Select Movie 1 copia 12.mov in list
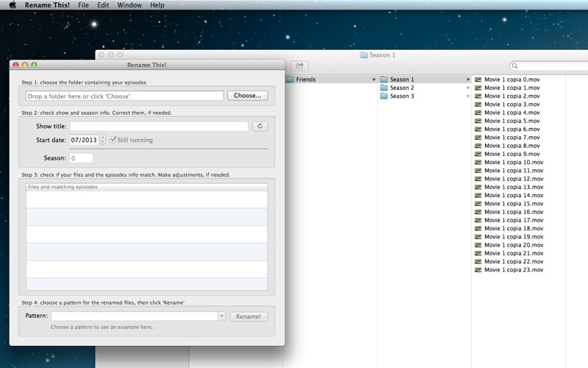This screenshot has height=368, width=588. pyautogui.click(x=514, y=179)
